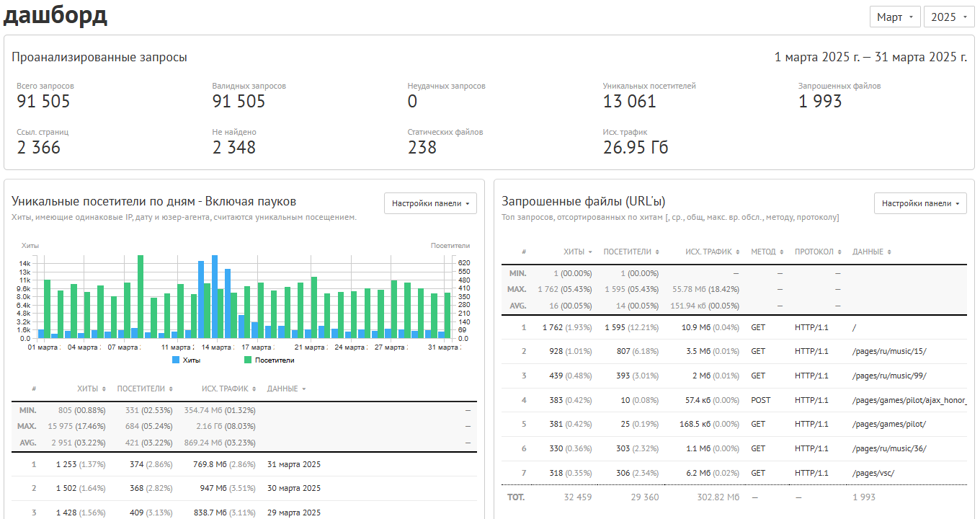
Task: Sort requested files by Метод column
Action: pyautogui.click(x=767, y=252)
